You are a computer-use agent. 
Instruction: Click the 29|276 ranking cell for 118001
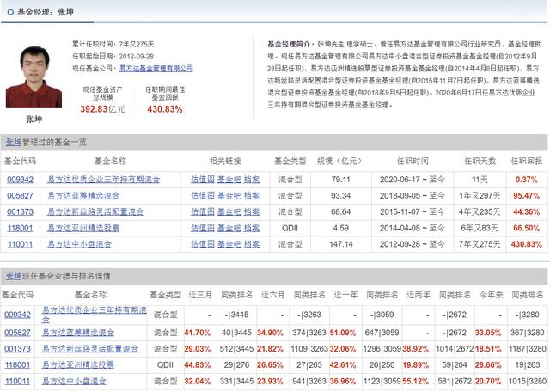[x=237, y=365]
